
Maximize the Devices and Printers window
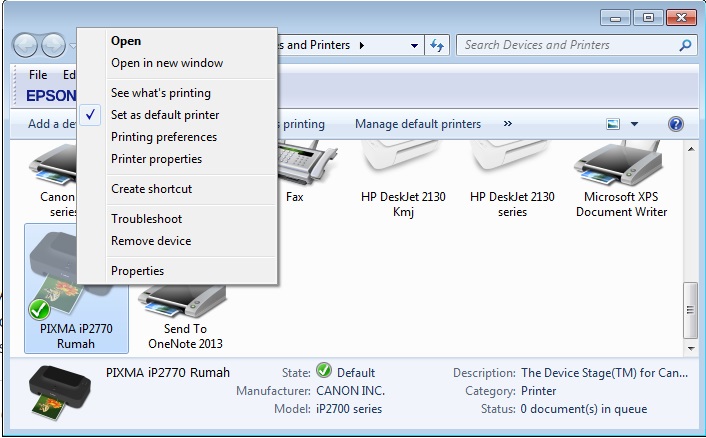coord(648,18)
